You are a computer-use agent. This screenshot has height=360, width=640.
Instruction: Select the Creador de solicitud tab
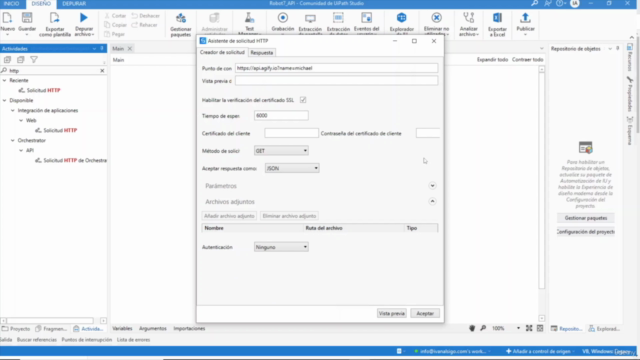tap(222, 52)
